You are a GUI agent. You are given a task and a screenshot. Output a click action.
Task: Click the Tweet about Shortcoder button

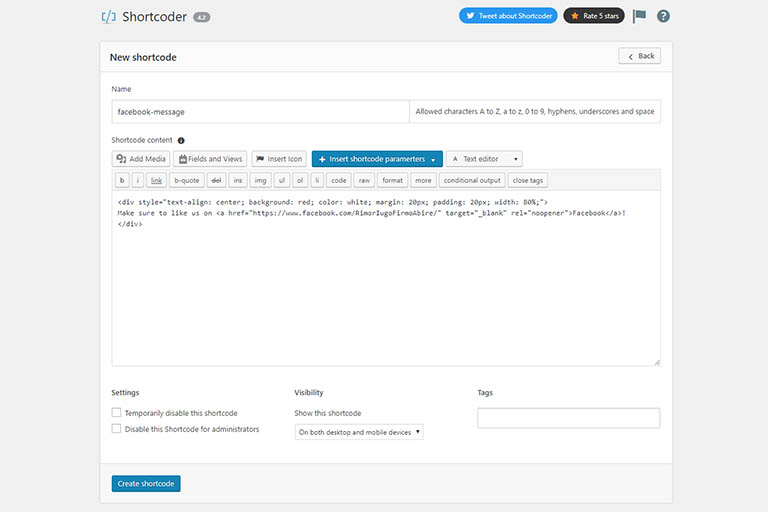tap(508, 16)
